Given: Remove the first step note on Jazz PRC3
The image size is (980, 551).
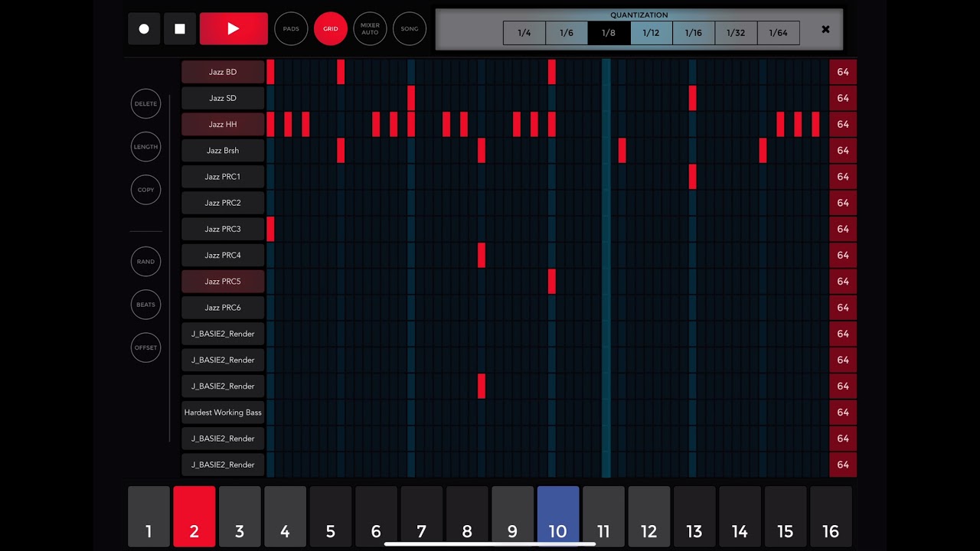Looking at the screenshot, I should pos(270,229).
